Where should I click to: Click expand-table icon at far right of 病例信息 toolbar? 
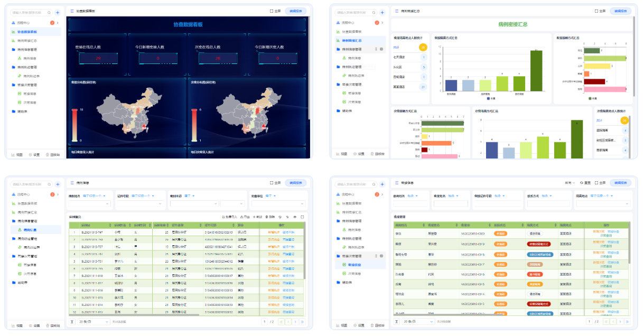point(302,217)
